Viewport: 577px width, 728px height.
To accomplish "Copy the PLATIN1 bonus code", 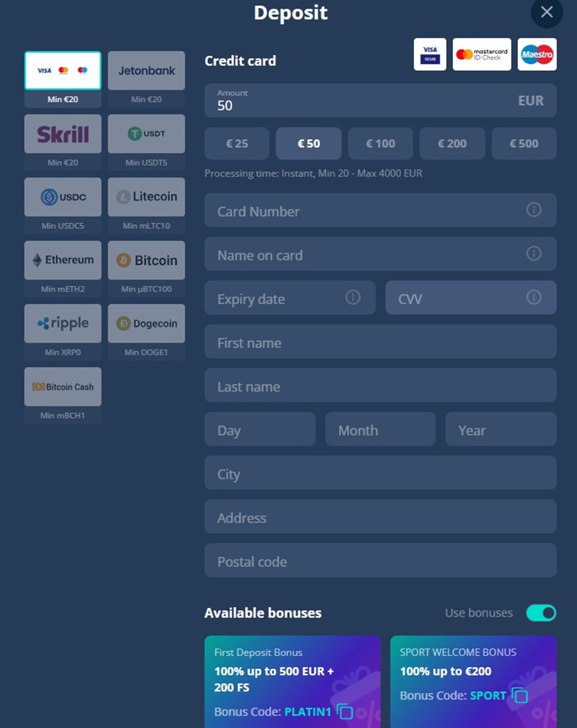I will click(345, 711).
